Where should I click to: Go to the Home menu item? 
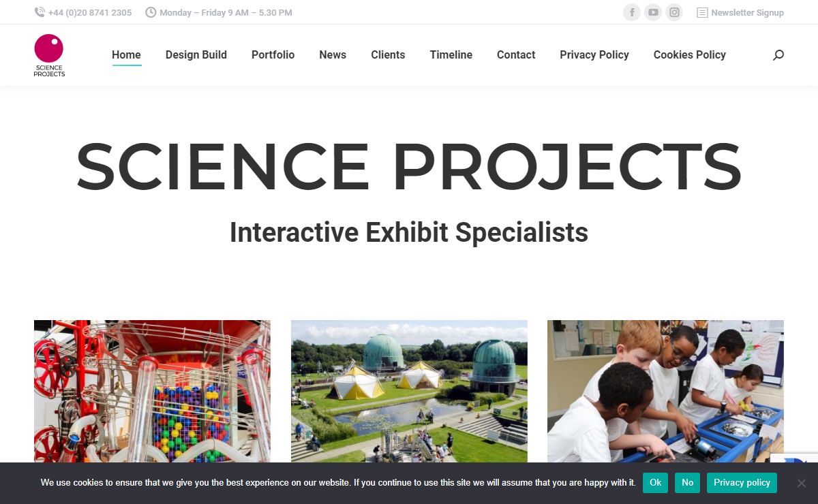tap(126, 55)
